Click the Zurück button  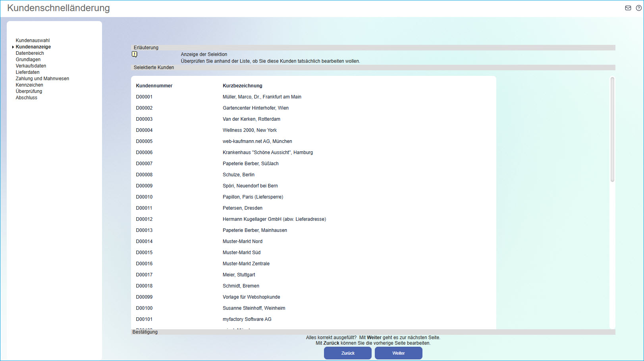(347, 353)
